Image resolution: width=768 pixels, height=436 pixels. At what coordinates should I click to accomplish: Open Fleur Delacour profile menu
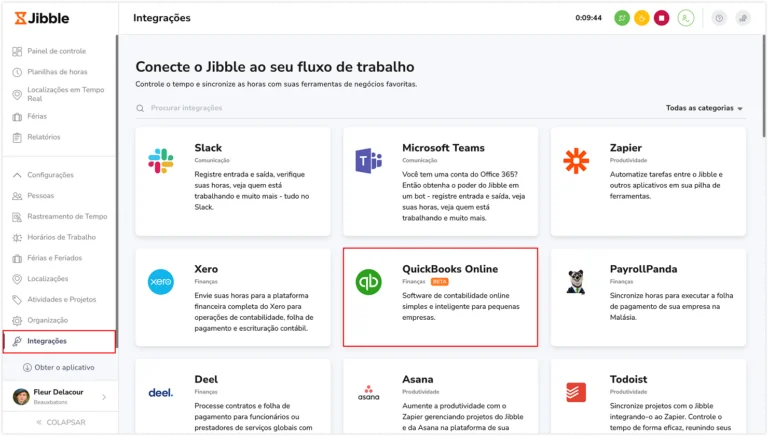coord(60,396)
